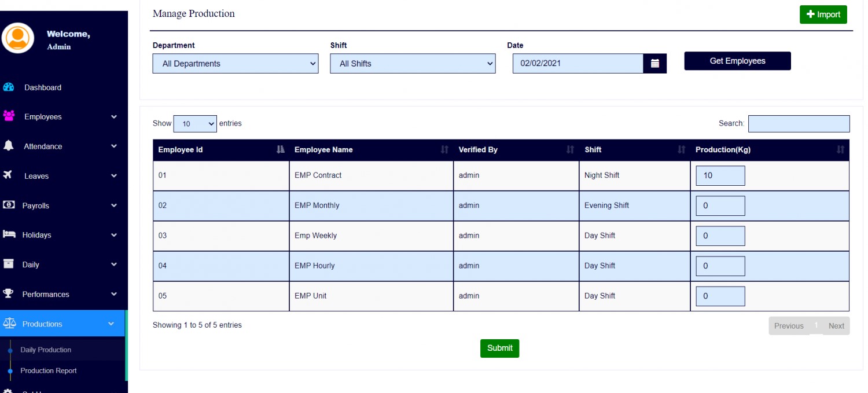
Task: Edit production value for EMP Unit
Action: tap(720, 296)
